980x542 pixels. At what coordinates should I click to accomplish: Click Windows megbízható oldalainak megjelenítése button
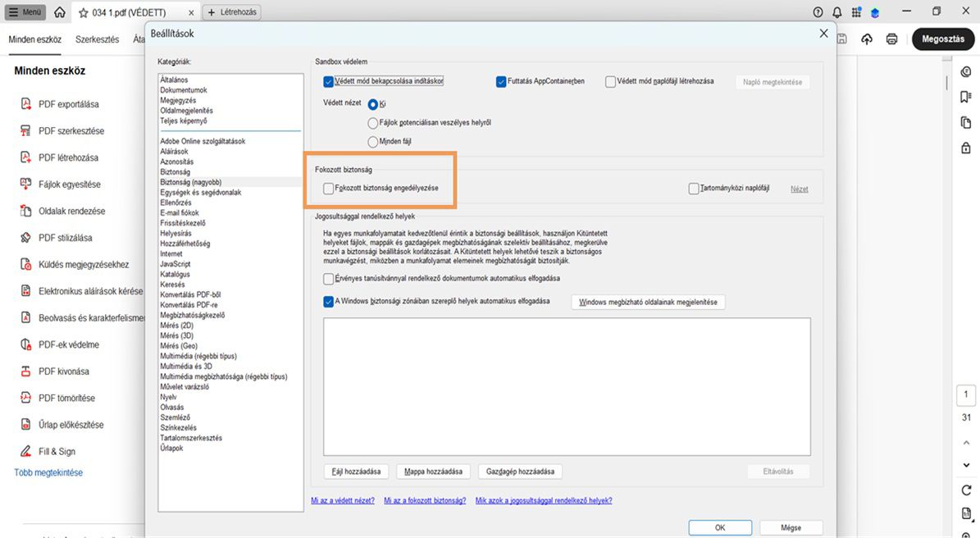(648, 302)
